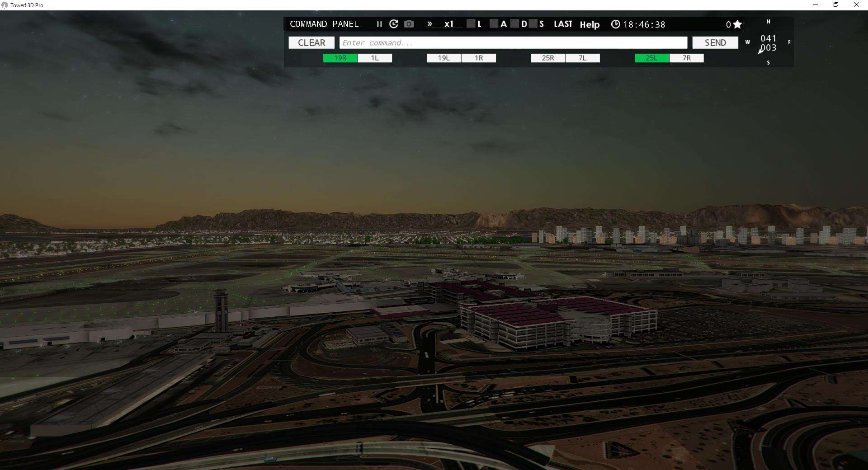Click the x1 simulation speed indicator

(448, 24)
